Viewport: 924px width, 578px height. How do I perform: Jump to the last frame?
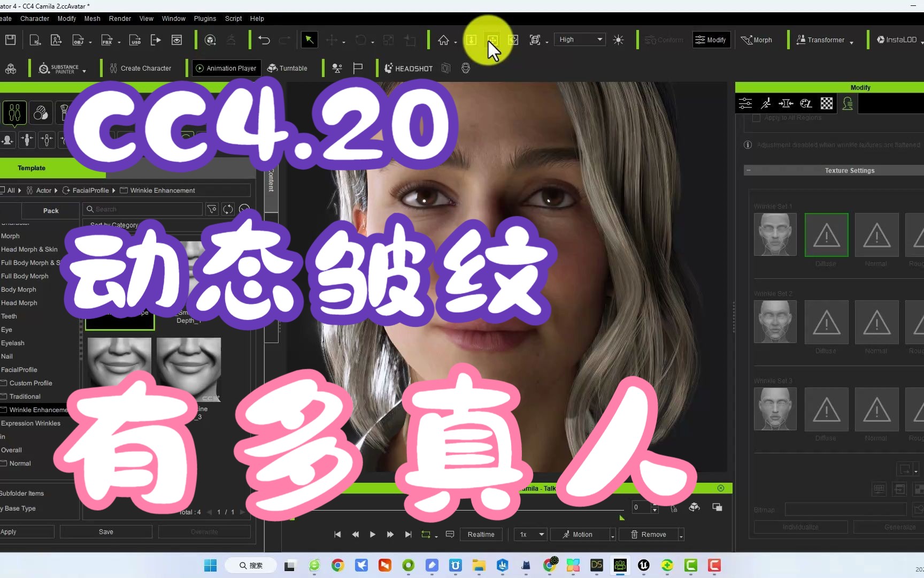(409, 535)
